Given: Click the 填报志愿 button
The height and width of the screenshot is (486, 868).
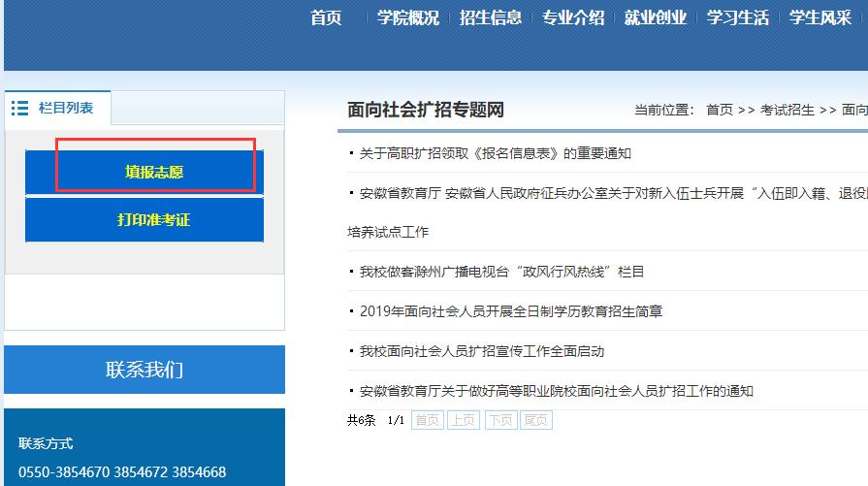Looking at the screenshot, I should [145, 172].
